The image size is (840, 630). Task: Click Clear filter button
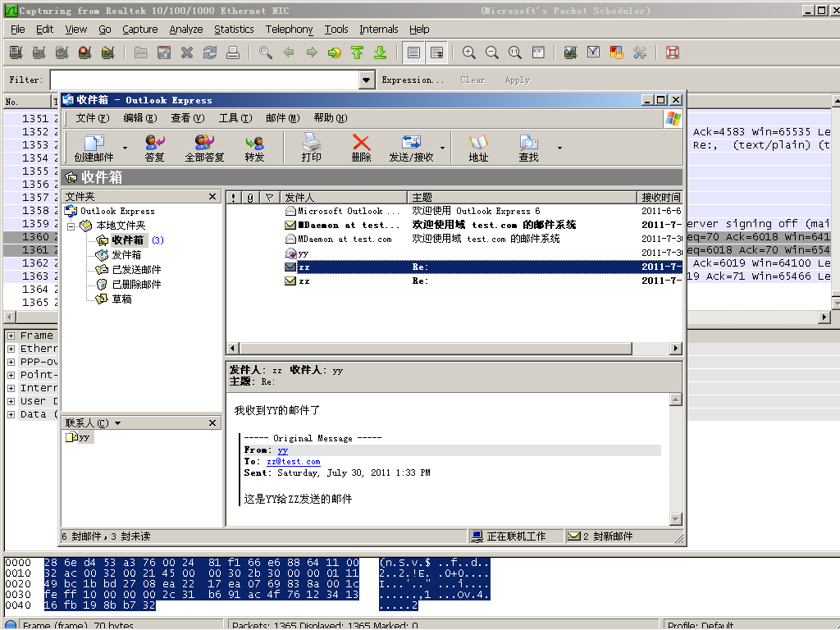click(472, 80)
